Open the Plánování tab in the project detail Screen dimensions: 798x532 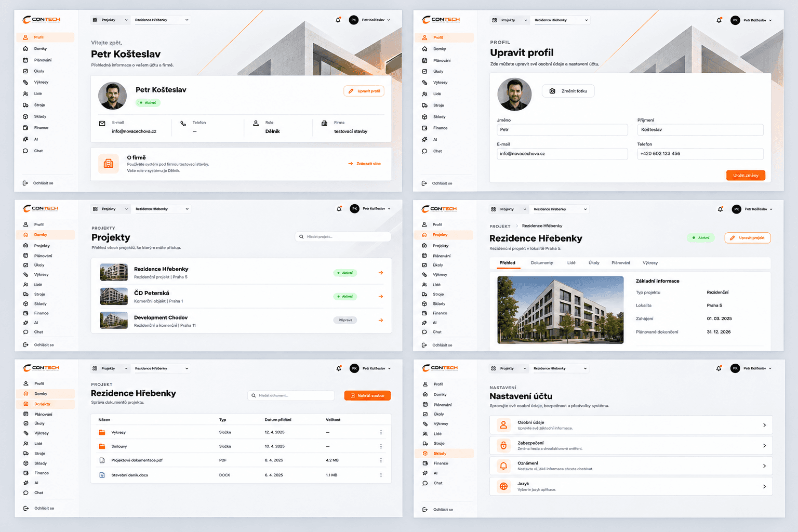[x=620, y=263]
